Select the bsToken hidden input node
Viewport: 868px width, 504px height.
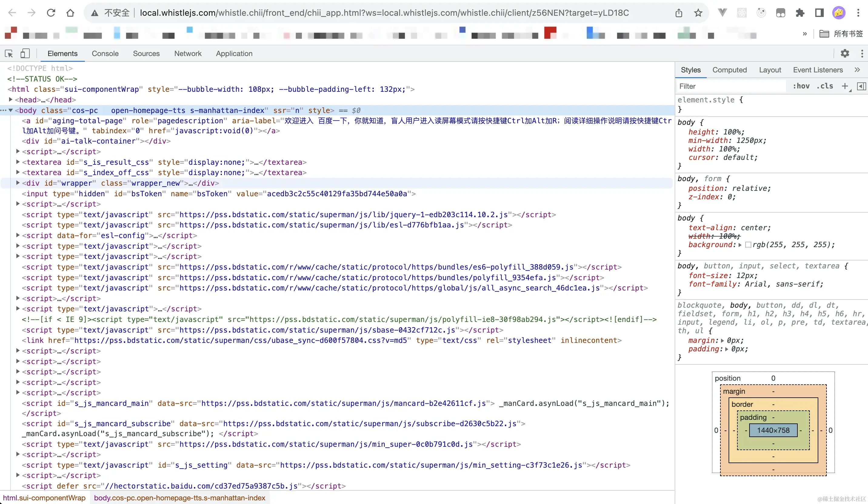tap(219, 194)
